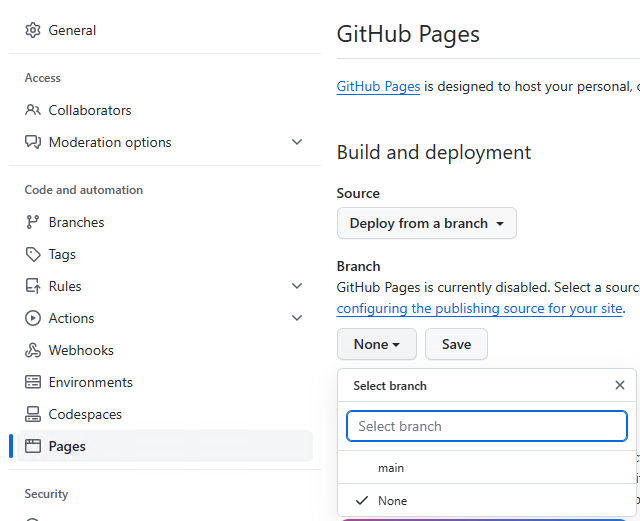Click the Rules icon in sidebar
Image resolution: width=640 pixels, height=521 pixels.
point(33,286)
